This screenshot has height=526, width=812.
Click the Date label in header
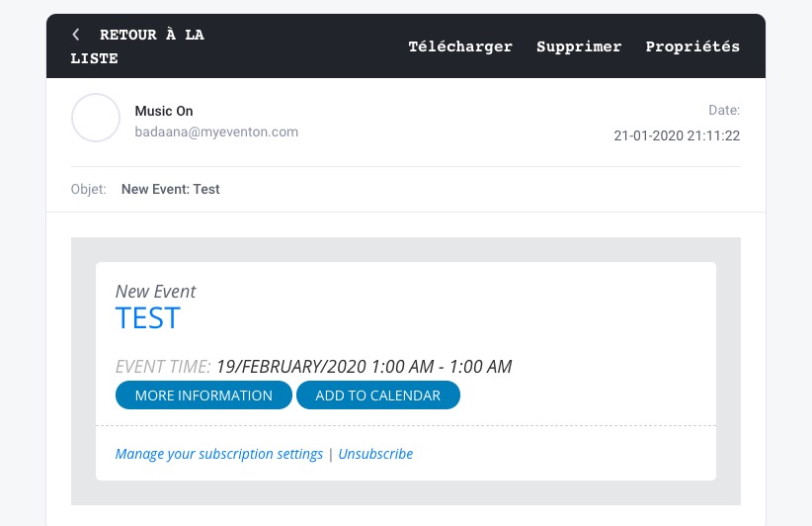(x=724, y=111)
